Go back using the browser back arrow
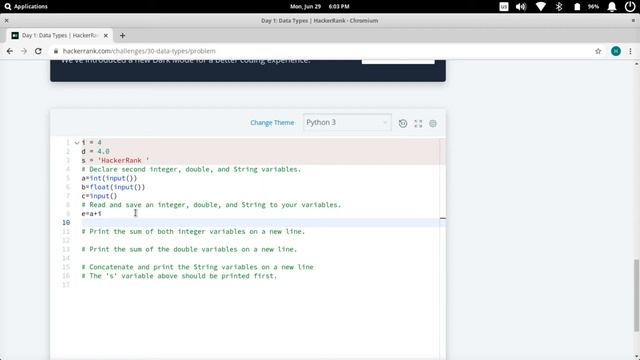The width and height of the screenshot is (640, 360). [x=10, y=51]
